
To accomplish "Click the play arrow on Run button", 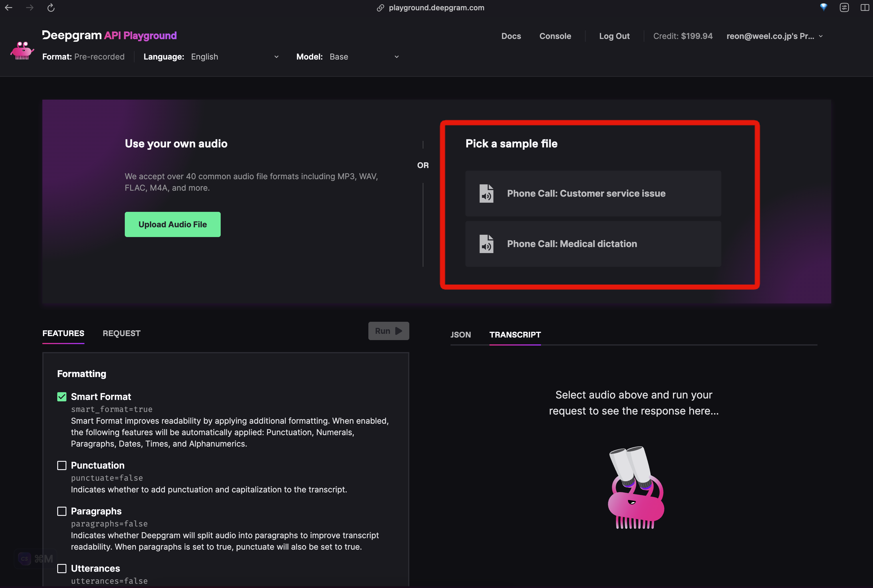I will tap(398, 331).
